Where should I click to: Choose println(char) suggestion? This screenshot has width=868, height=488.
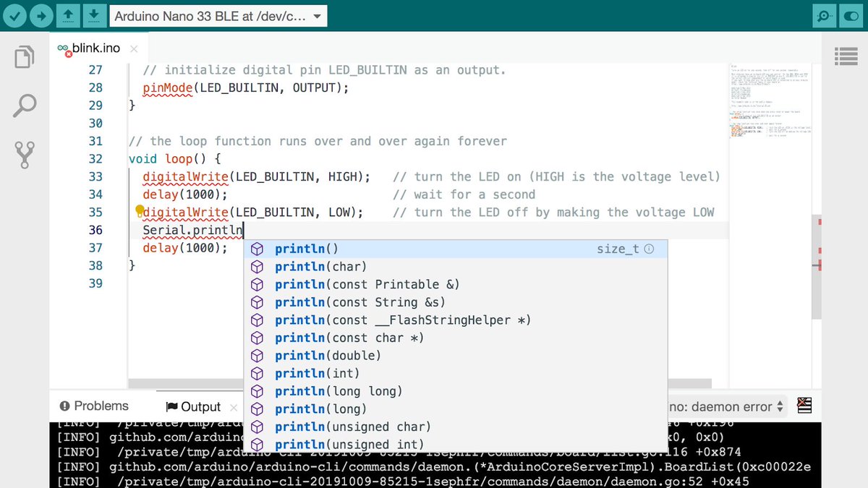(455, 267)
